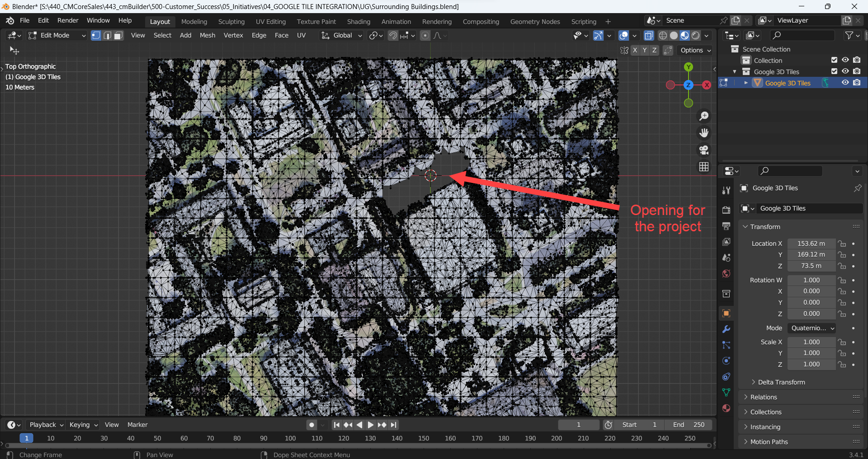Toggle camera view icon
Screen dimensions: 868x459
[704, 150]
